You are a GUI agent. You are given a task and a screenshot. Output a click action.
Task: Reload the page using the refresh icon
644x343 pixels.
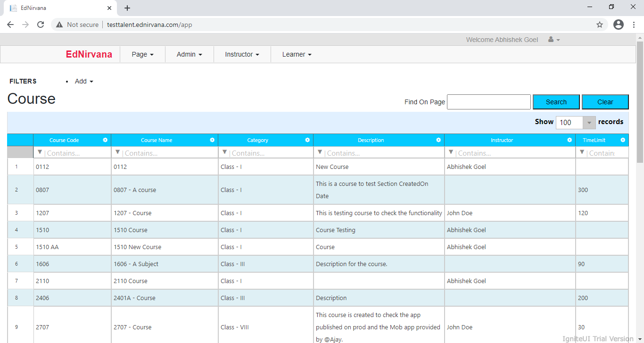point(41,25)
